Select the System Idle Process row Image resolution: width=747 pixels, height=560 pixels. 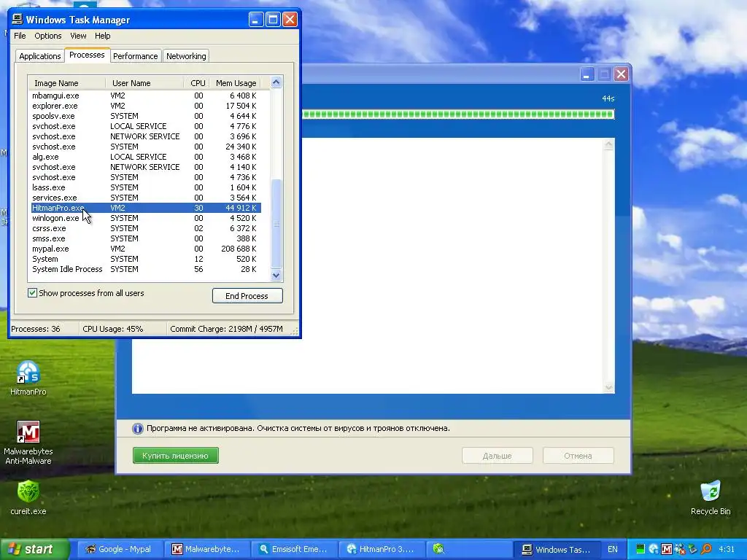pos(145,269)
